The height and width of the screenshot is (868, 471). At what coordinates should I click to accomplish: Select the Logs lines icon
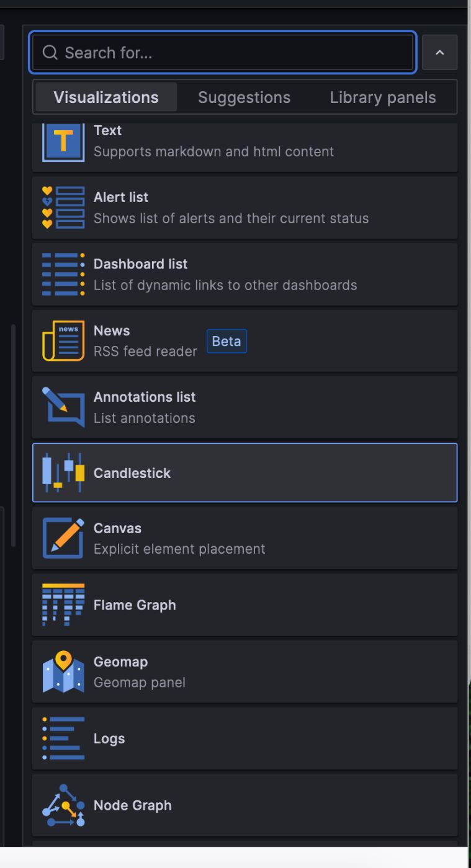[63, 738]
